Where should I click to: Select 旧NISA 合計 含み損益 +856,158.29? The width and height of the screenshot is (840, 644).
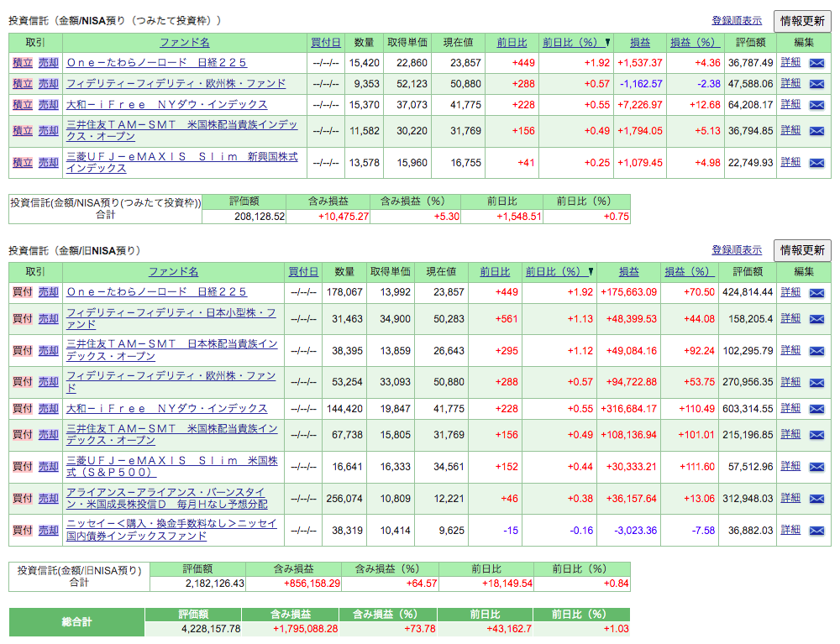tap(312, 583)
